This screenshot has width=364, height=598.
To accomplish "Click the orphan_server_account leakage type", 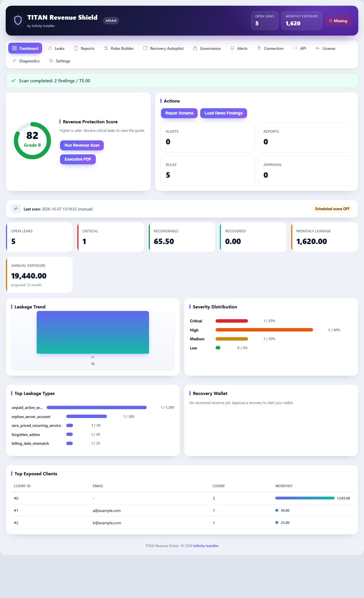I will pyautogui.click(x=31, y=417).
